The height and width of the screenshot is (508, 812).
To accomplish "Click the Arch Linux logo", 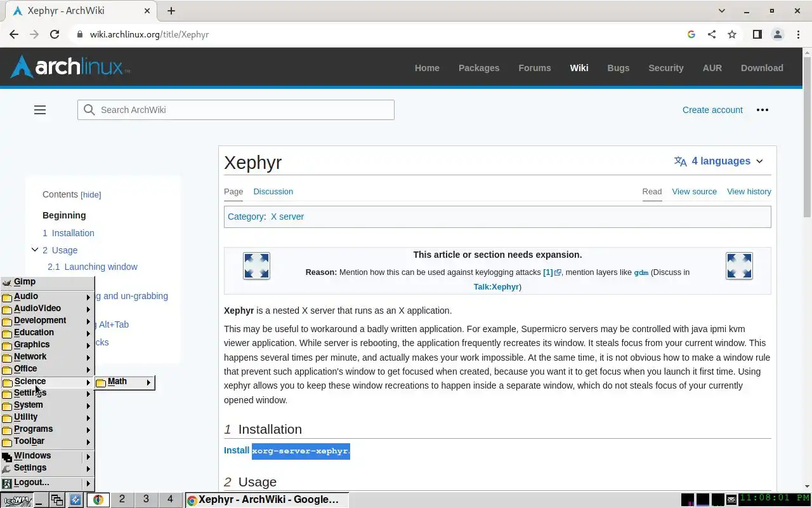I will (x=70, y=67).
